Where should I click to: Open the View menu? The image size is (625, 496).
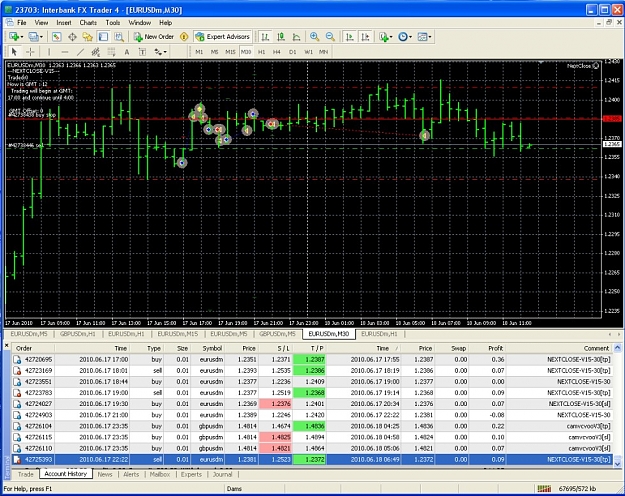coord(41,23)
